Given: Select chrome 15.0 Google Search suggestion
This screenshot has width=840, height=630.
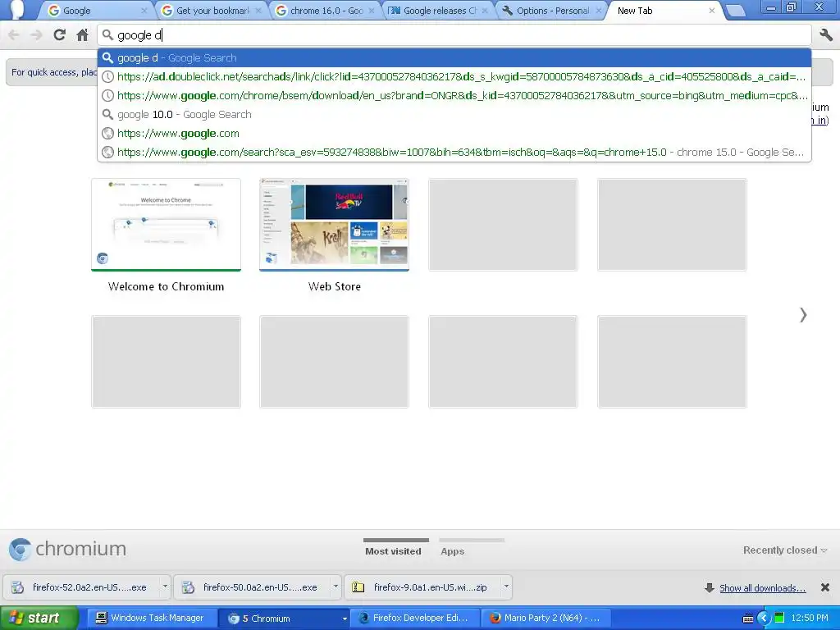Looking at the screenshot, I should tap(454, 152).
